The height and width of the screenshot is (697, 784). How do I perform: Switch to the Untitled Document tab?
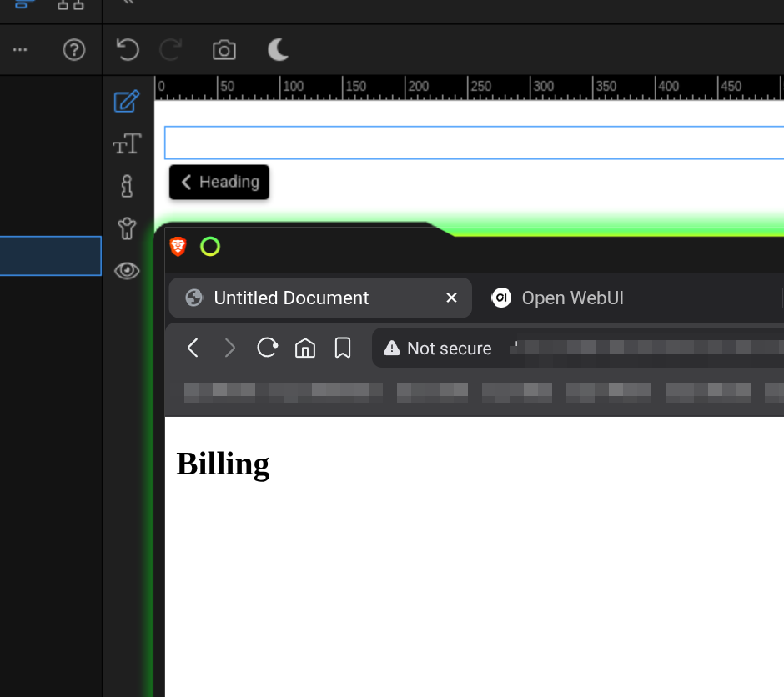click(x=291, y=298)
